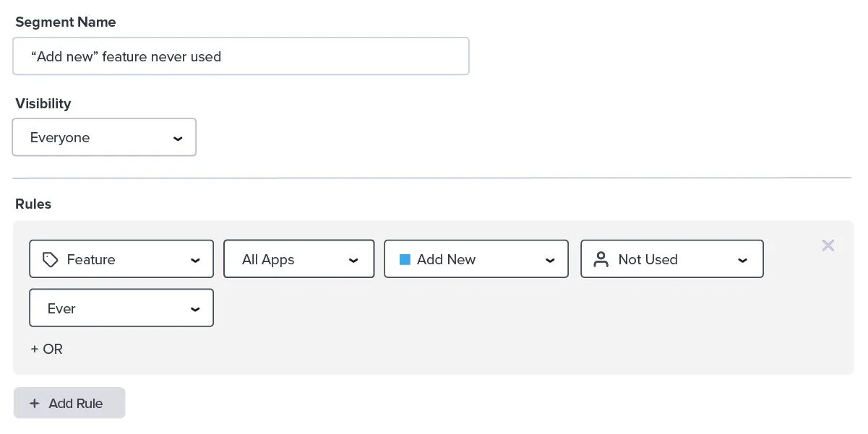Click the chevron arrow in the Ever dropdown
Image resolution: width=868 pixels, height=434 pixels.
(x=195, y=309)
